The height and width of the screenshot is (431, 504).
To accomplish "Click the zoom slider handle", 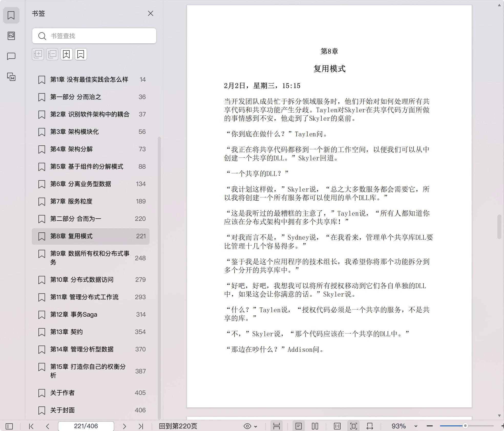I will point(465,426).
